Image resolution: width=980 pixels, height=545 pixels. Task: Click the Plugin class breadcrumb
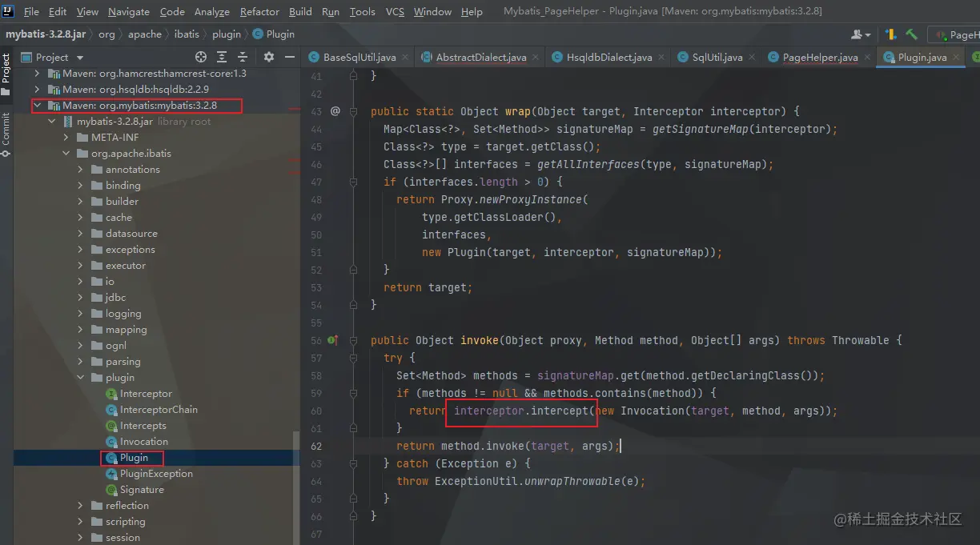pos(273,34)
